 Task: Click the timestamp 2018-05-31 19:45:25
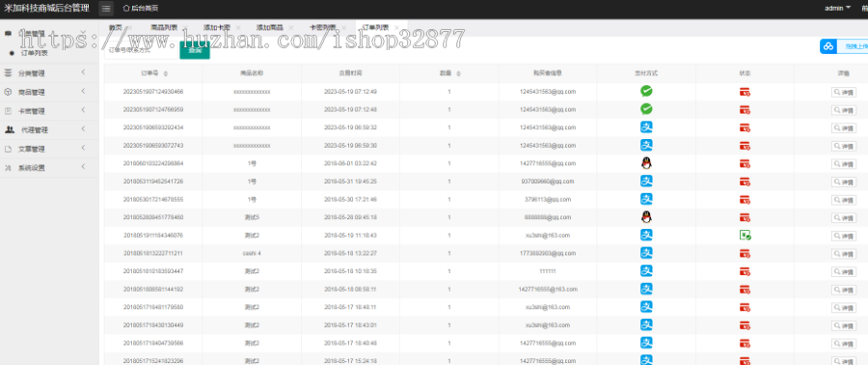point(350,182)
